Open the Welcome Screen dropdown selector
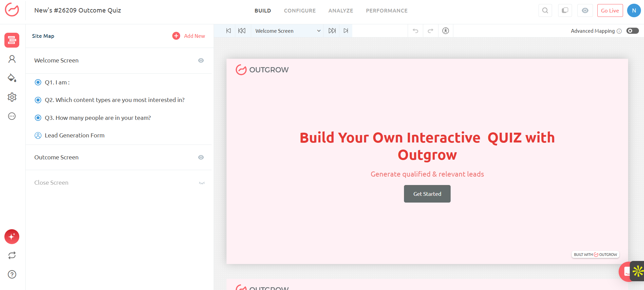The width and height of the screenshot is (644, 290). click(x=287, y=31)
